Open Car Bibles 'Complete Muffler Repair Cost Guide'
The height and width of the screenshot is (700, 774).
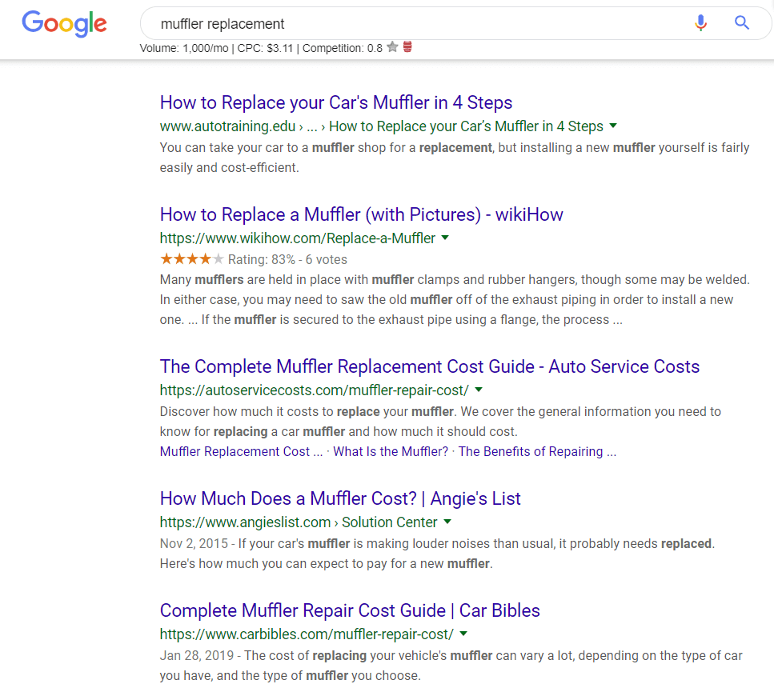pos(350,610)
